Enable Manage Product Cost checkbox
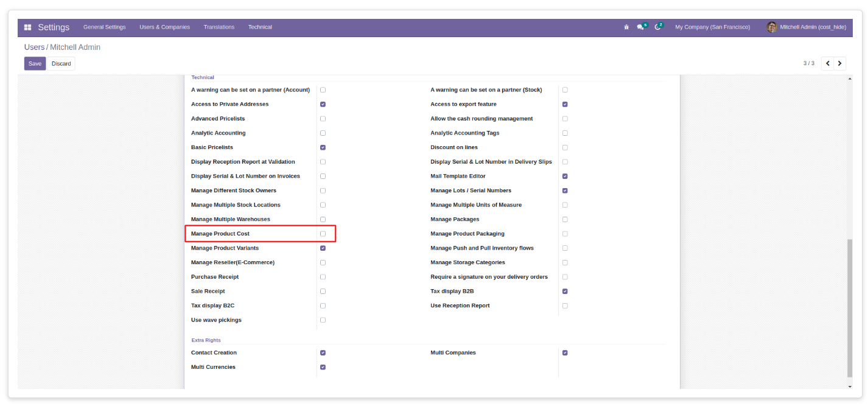The height and width of the screenshot is (406, 868). (x=323, y=234)
